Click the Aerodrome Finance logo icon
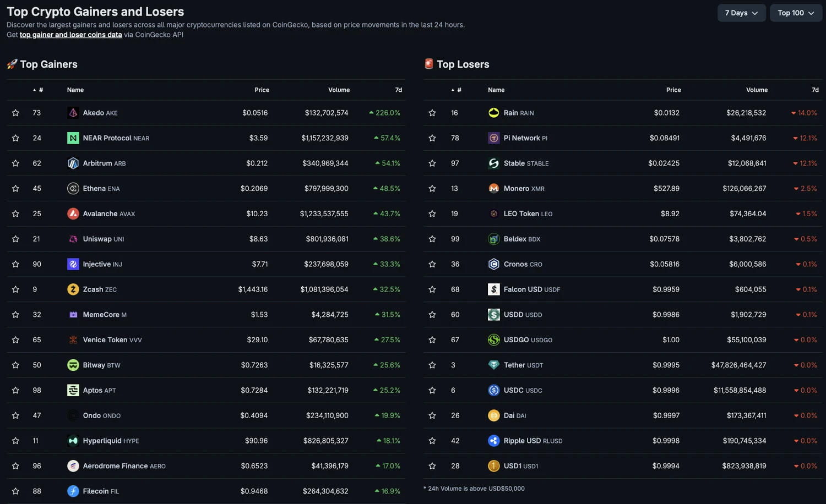The width and height of the screenshot is (826, 504). pyautogui.click(x=73, y=466)
